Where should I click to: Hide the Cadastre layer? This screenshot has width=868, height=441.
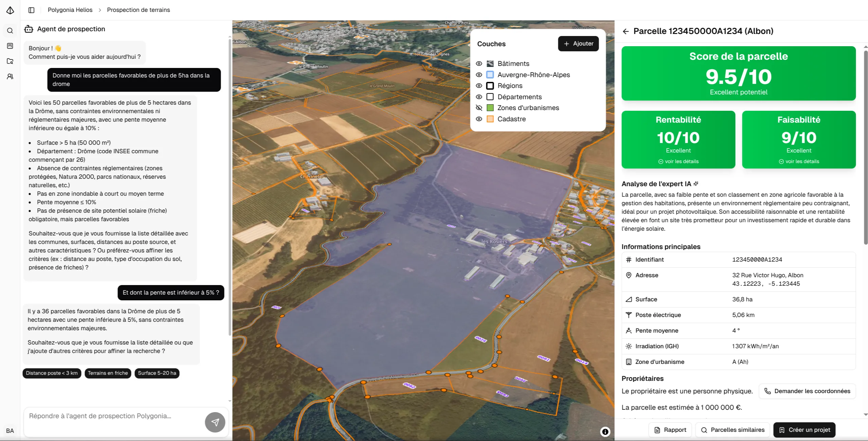[x=479, y=119]
